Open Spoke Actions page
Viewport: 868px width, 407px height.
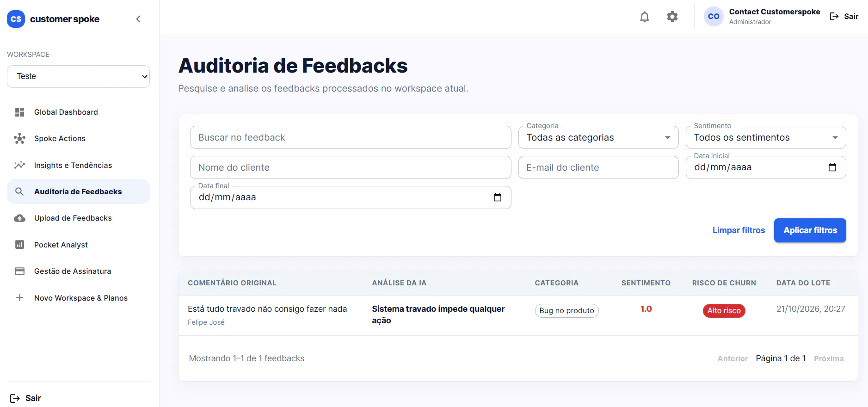point(78,138)
